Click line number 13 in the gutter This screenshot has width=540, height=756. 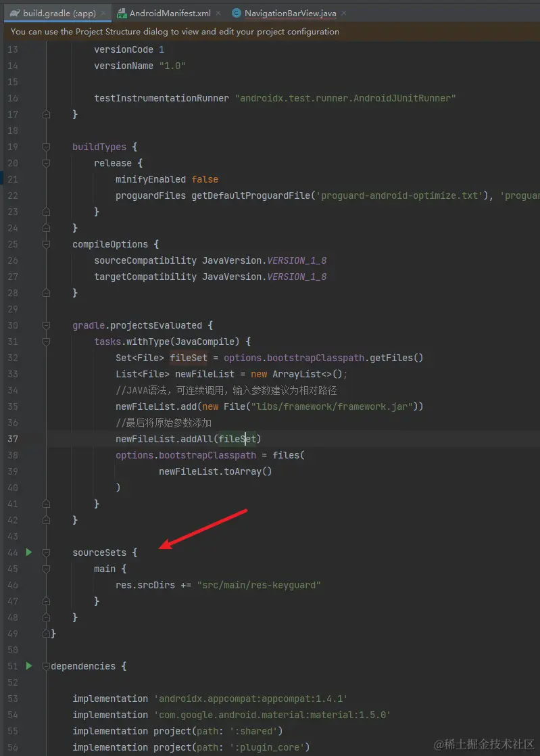(13, 49)
